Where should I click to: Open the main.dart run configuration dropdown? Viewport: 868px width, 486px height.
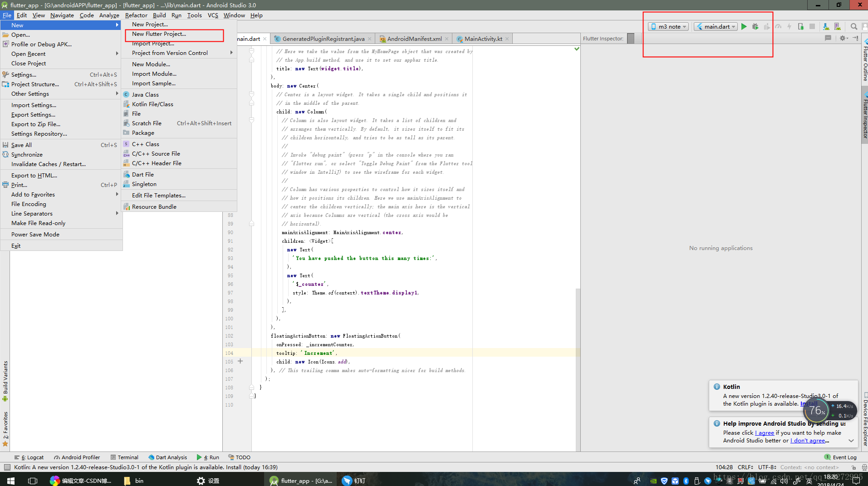(x=716, y=27)
